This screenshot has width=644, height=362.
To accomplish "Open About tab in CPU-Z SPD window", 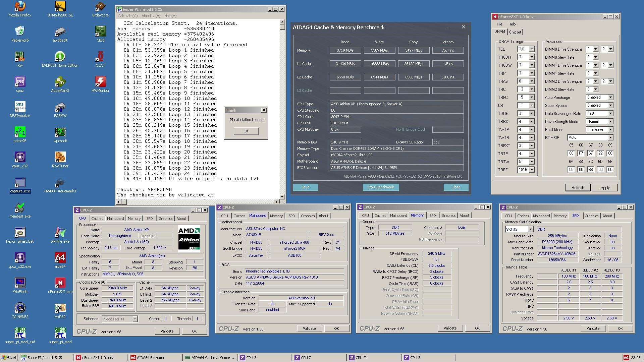I will coord(607,216).
